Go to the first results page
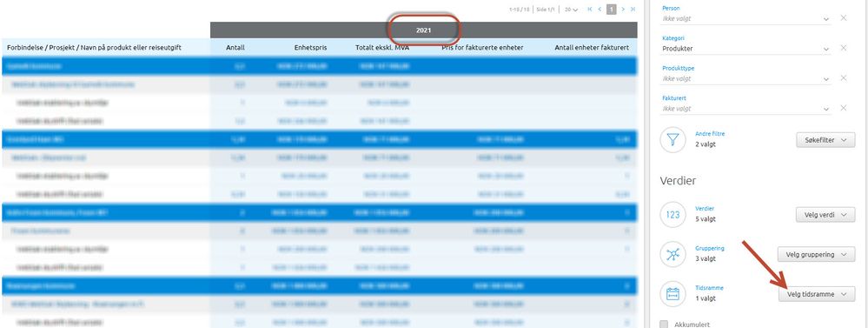 590,10
